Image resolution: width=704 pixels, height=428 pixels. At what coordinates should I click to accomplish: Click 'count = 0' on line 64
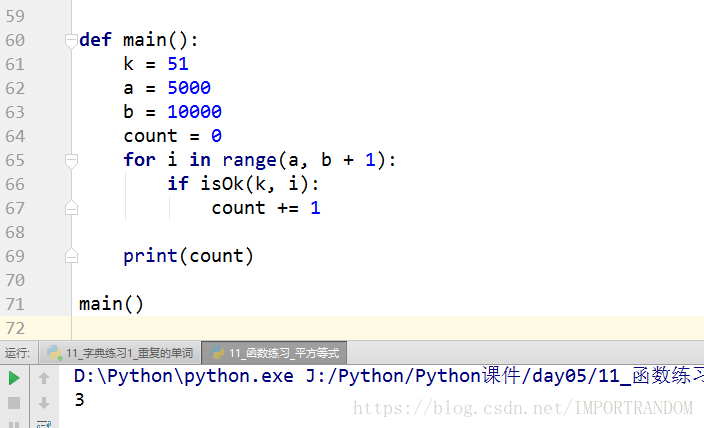click(x=173, y=136)
